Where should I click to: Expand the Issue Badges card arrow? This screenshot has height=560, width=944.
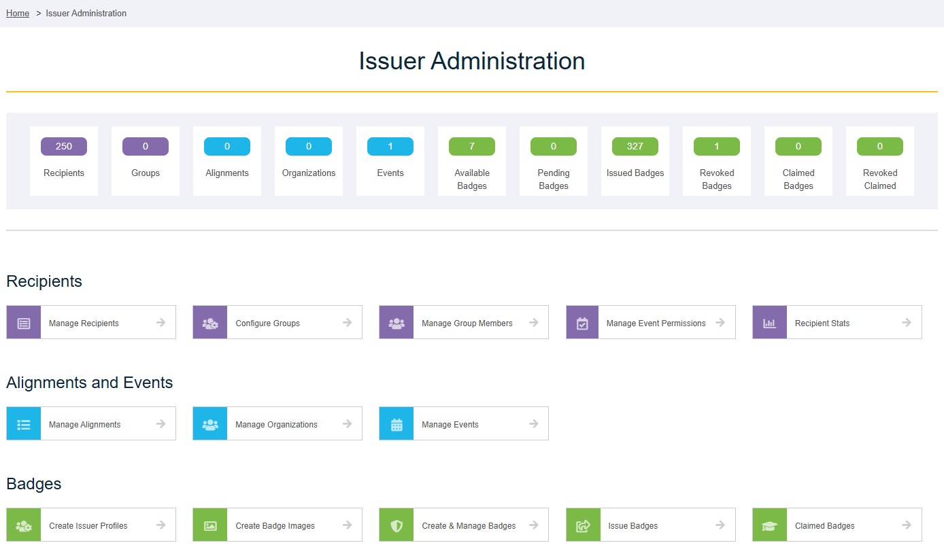click(x=720, y=524)
